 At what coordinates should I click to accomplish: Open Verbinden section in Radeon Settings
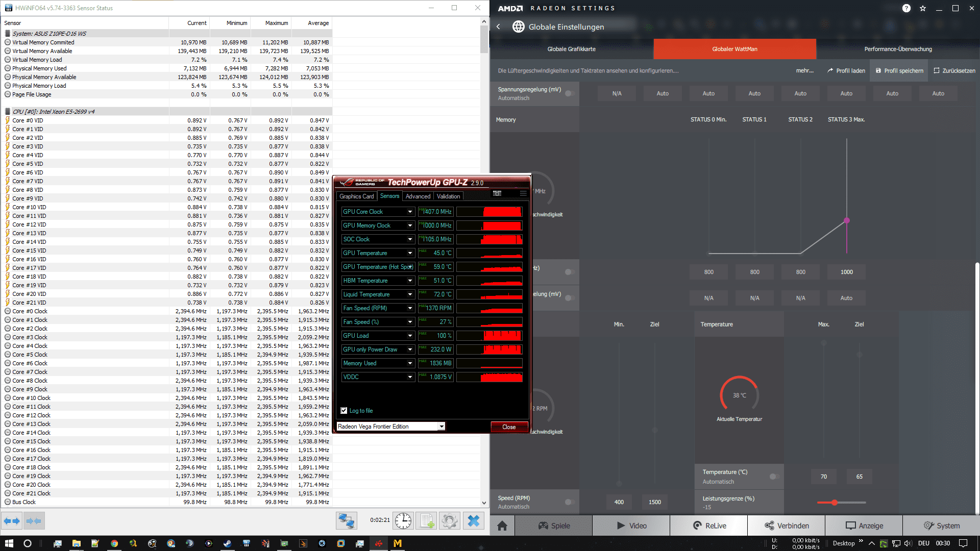tap(787, 525)
